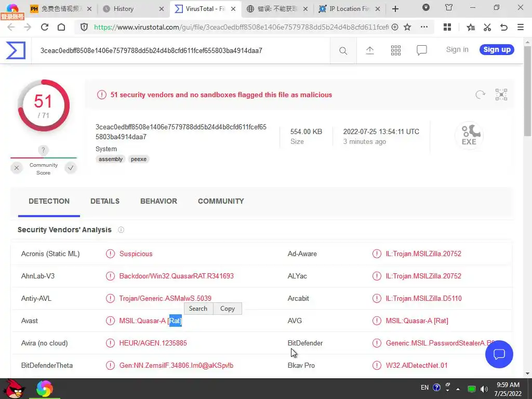This screenshot has width=532, height=399.
Task: Bookmark page with star icon
Action: click(x=407, y=27)
